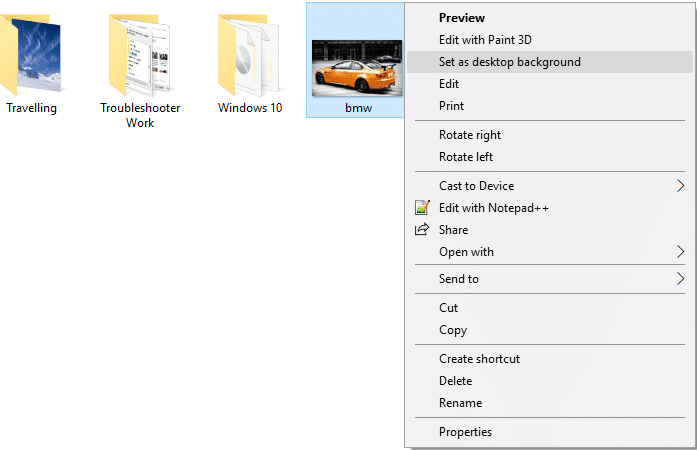Click the Notepad++ icon in context menu
The width and height of the screenshot is (697, 450).
(422, 208)
